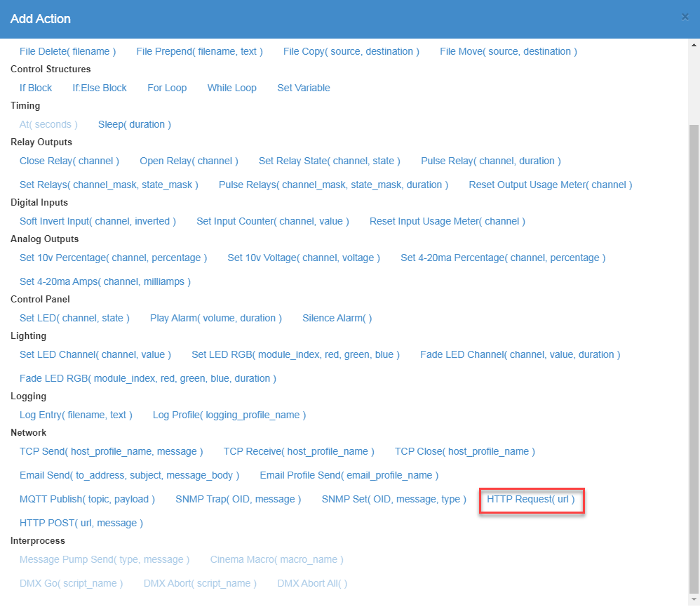Add Open Relay( channel ) action
The image size is (700, 607).
coord(189,161)
